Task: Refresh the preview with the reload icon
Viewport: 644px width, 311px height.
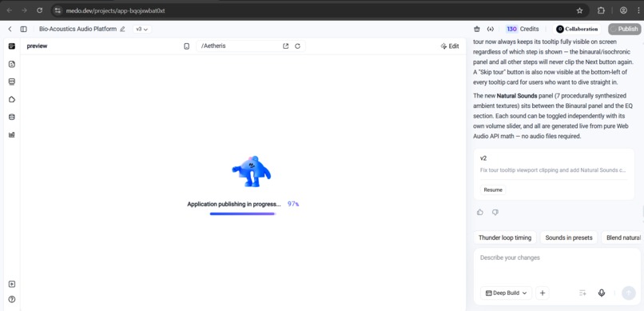Action: click(298, 46)
